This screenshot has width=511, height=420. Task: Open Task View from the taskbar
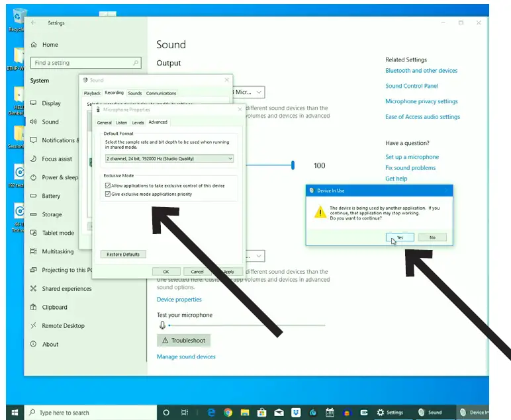click(185, 413)
